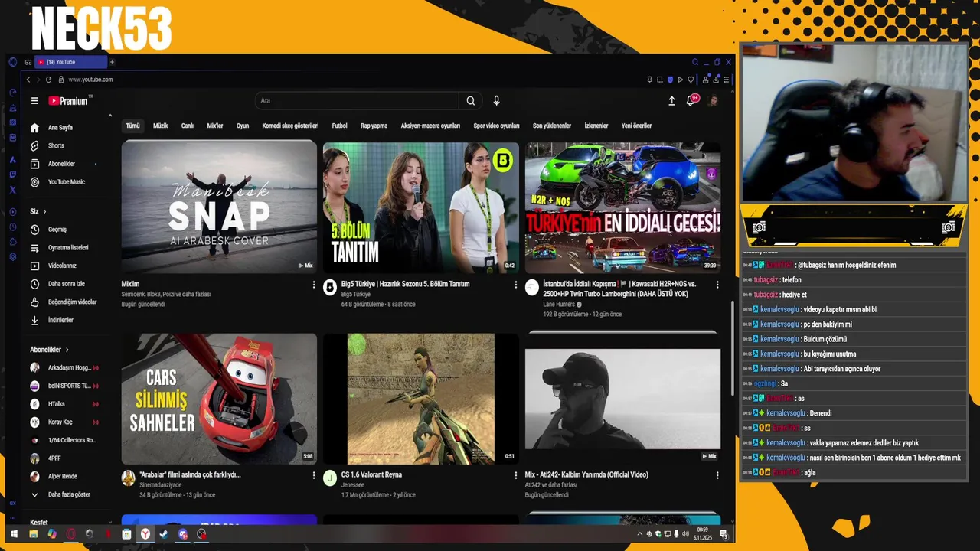This screenshot has height=551, width=980.
Task: Open Steam from the taskbar
Action: click(x=164, y=534)
